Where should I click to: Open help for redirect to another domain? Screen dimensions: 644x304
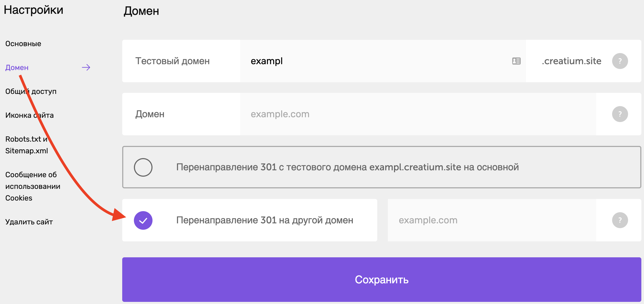[x=620, y=220]
